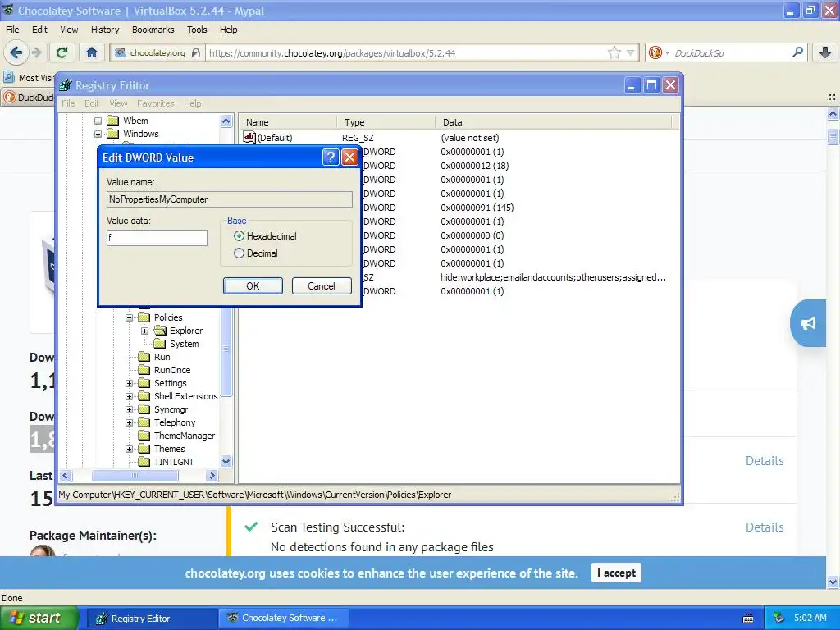Select the Wbem folder icon in tree
The image size is (840, 630).
[112, 121]
